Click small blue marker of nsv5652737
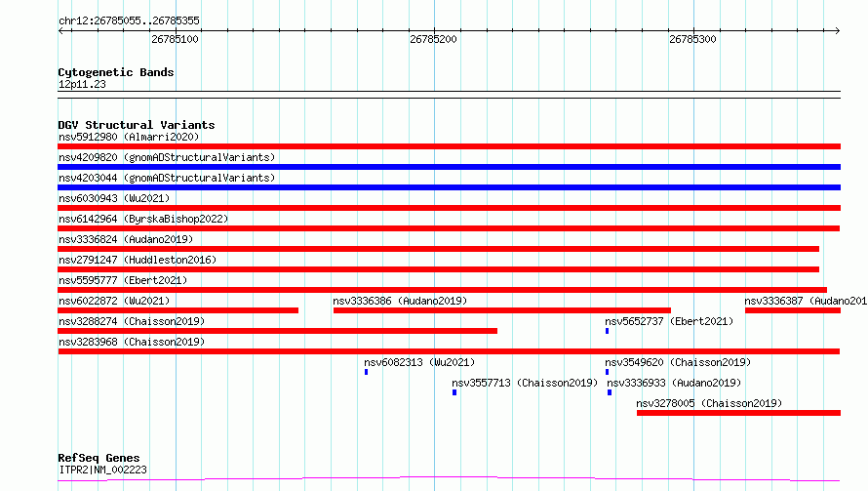Screen dimensions: 868x491 click(608, 331)
